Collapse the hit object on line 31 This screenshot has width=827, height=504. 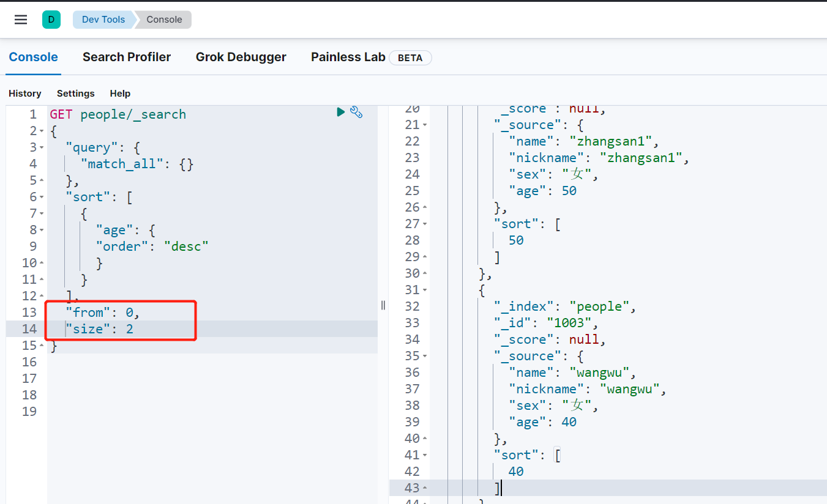[x=425, y=290]
